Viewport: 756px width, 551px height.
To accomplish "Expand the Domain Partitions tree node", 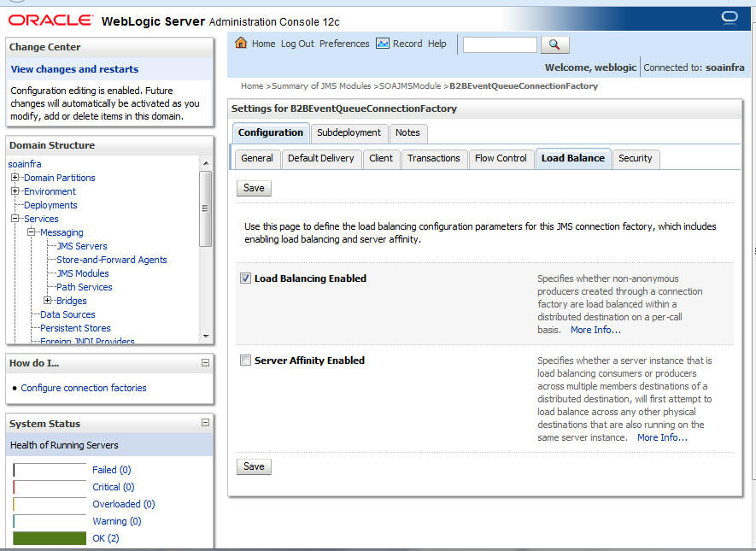I will [15, 178].
